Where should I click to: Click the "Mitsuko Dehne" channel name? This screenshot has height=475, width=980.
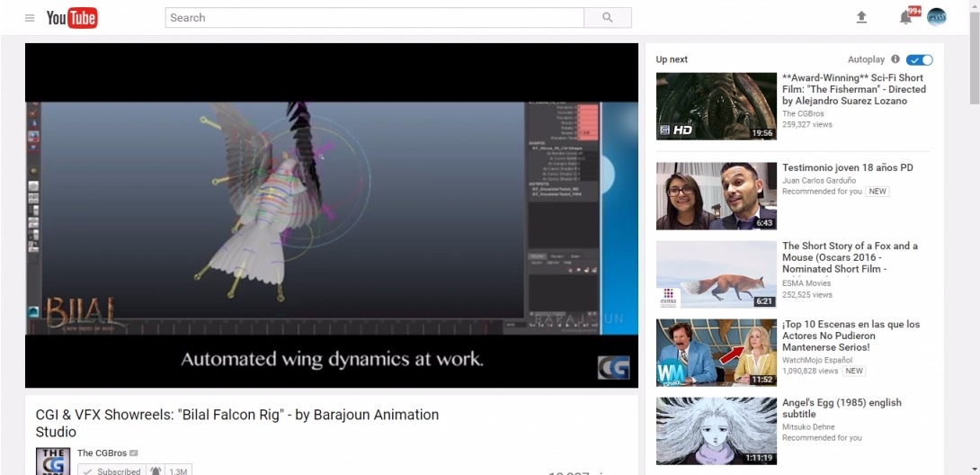tap(808, 427)
